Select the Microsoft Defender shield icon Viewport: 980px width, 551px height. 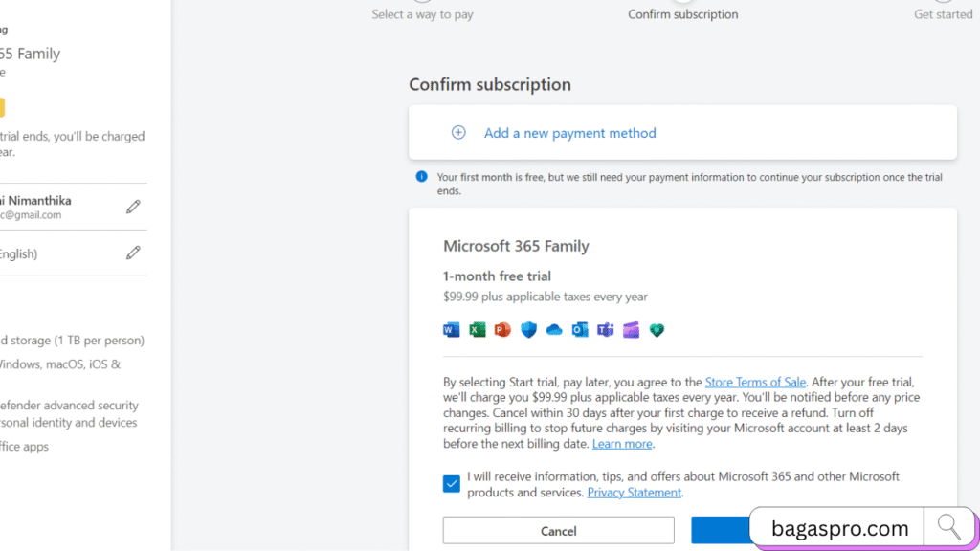click(x=528, y=329)
